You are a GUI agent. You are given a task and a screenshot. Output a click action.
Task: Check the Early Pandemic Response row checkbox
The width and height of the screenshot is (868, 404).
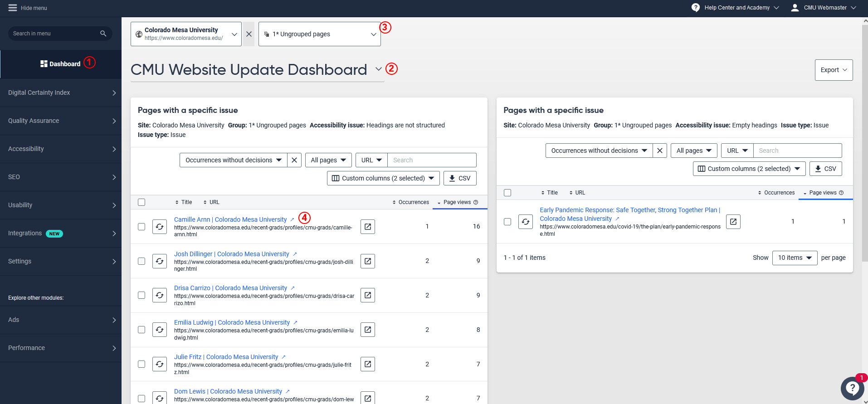pos(507,222)
